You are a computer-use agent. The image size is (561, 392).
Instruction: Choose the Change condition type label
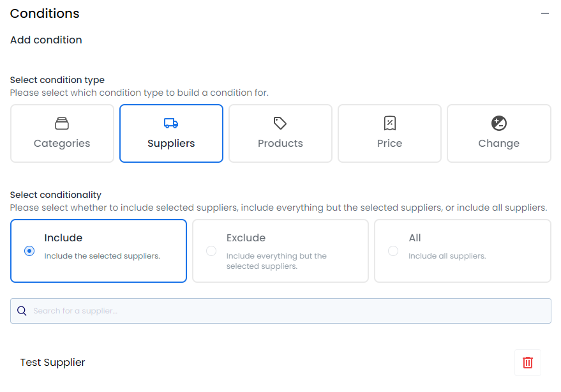tap(498, 143)
